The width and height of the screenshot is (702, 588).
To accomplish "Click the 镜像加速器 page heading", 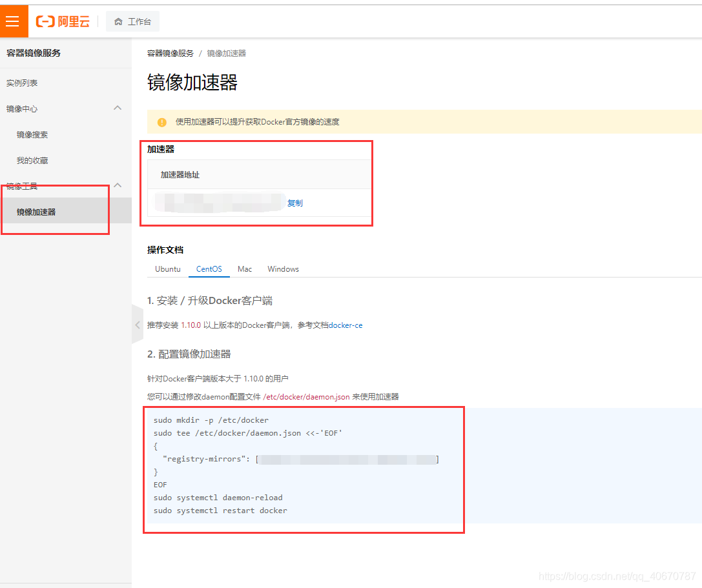I will pos(192,83).
